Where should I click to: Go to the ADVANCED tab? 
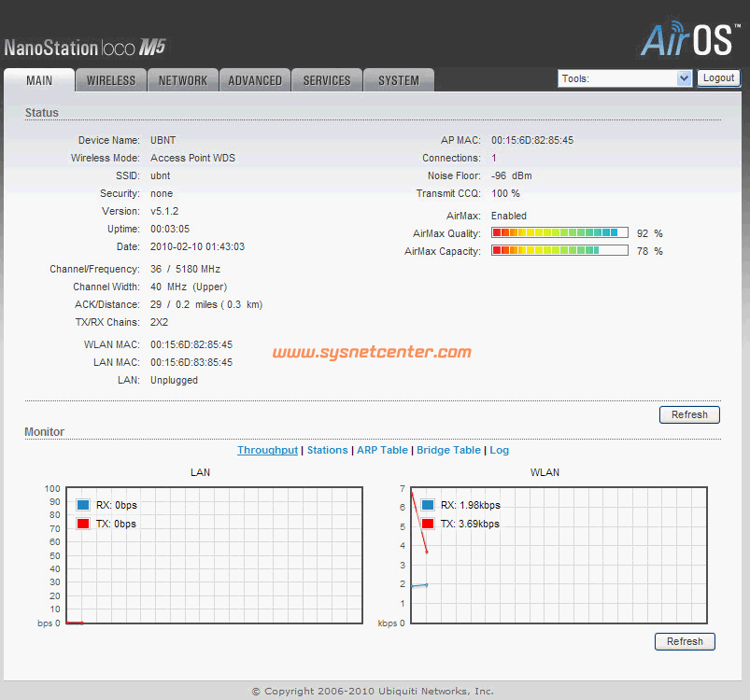255,80
